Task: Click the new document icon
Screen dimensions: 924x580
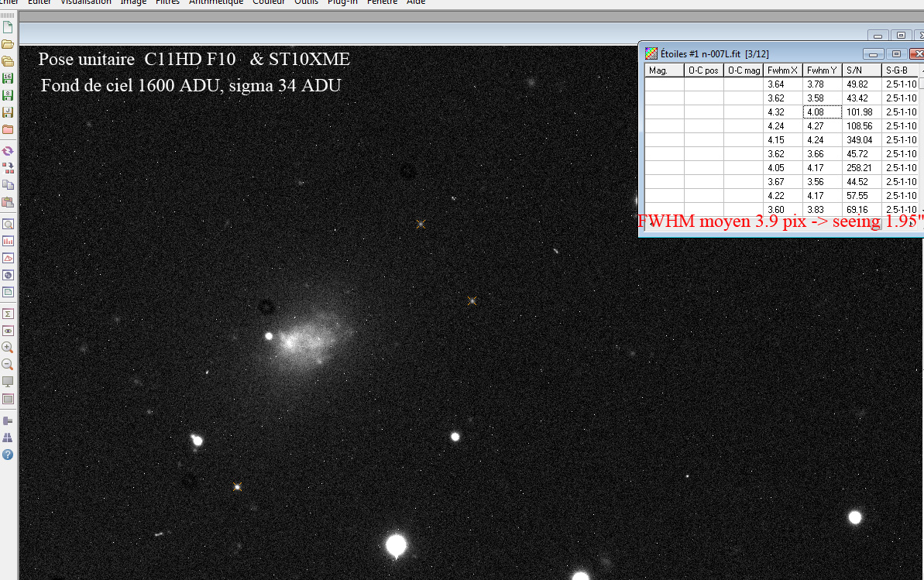Action: [x=8, y=27]
